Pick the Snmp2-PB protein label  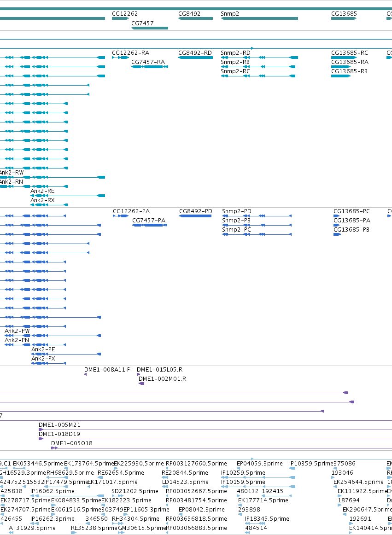click(236, 221)
